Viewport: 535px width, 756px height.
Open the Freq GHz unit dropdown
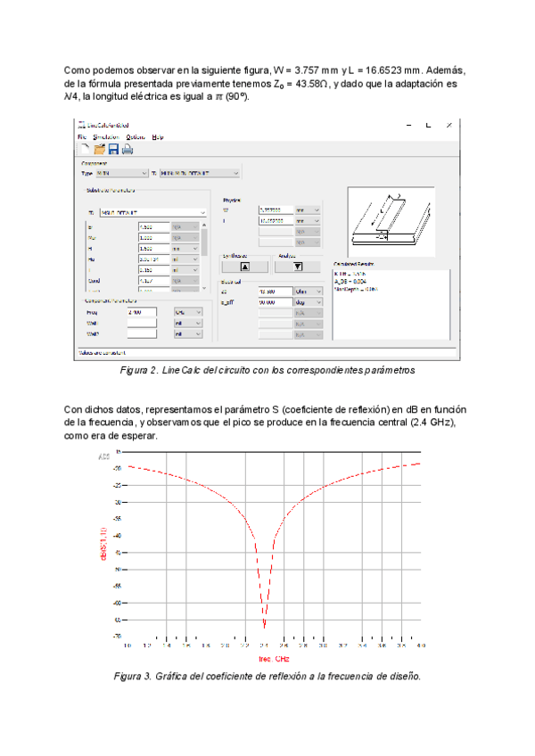(188, 312)
